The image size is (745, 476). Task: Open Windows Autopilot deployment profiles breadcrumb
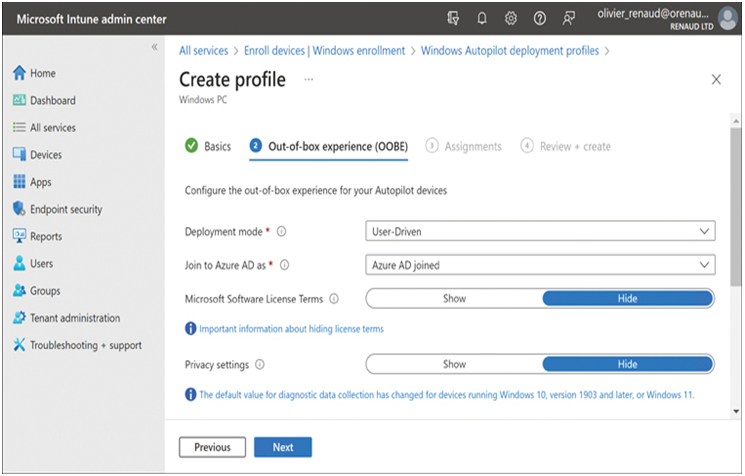pyautogui.click(x=510, y=50)
